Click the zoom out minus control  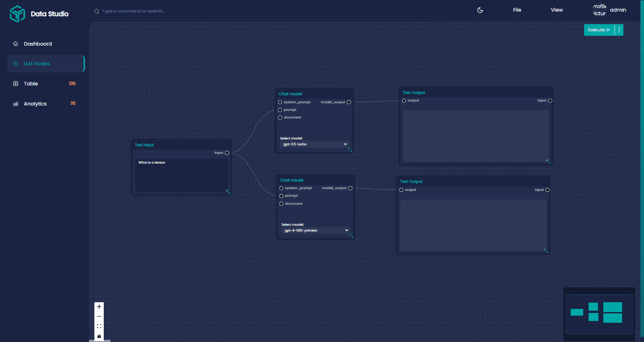click(99, 317)
